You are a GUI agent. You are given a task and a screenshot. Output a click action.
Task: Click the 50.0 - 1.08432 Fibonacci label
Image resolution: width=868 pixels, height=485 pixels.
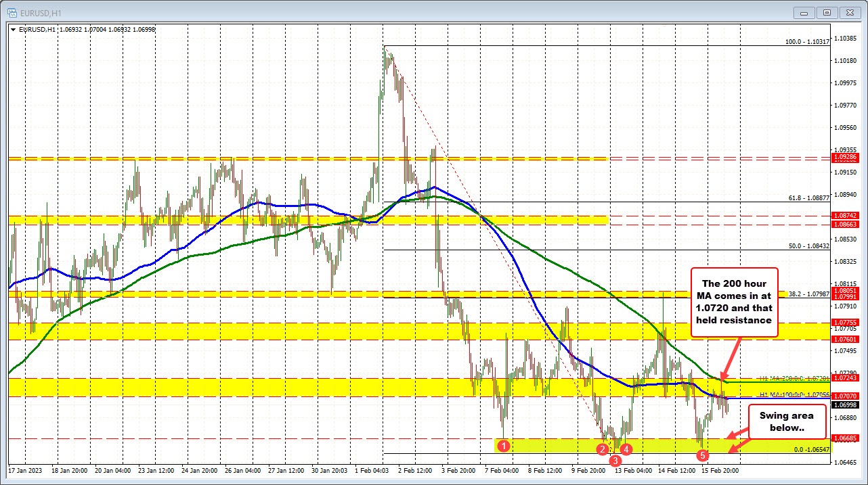pyautogui.click(x=808, y=246)
